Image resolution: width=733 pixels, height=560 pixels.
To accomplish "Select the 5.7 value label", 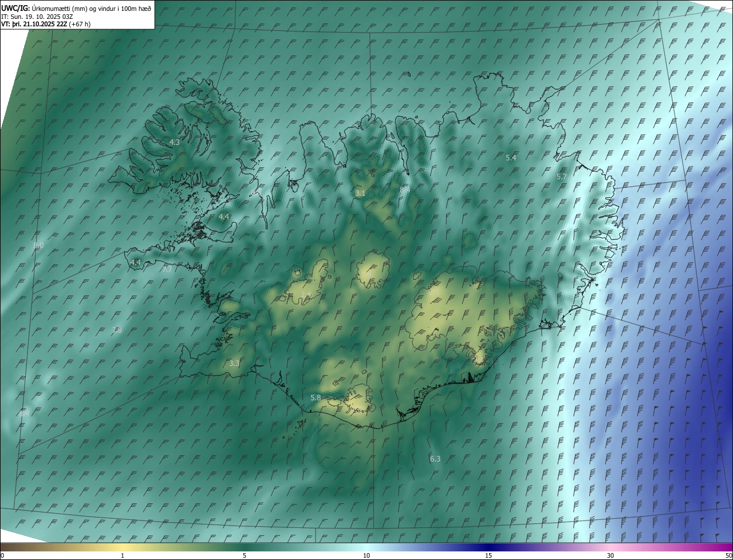I will (x=562, y=177).
